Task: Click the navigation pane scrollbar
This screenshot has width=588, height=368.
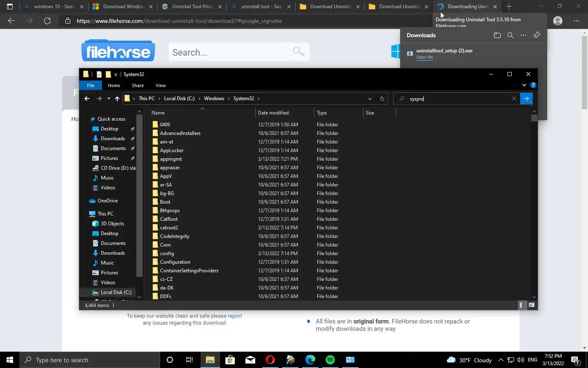Action: coord(139,196)
